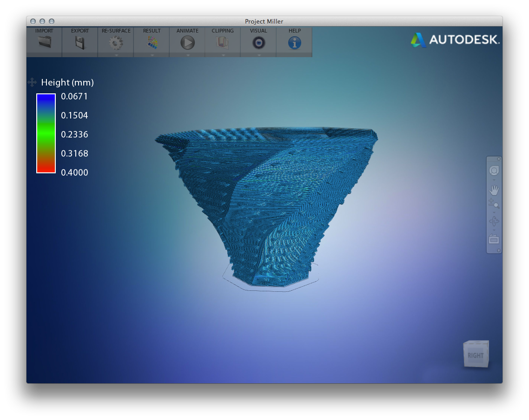Open the Re-Surface gear tool

(x=116, y=43)
